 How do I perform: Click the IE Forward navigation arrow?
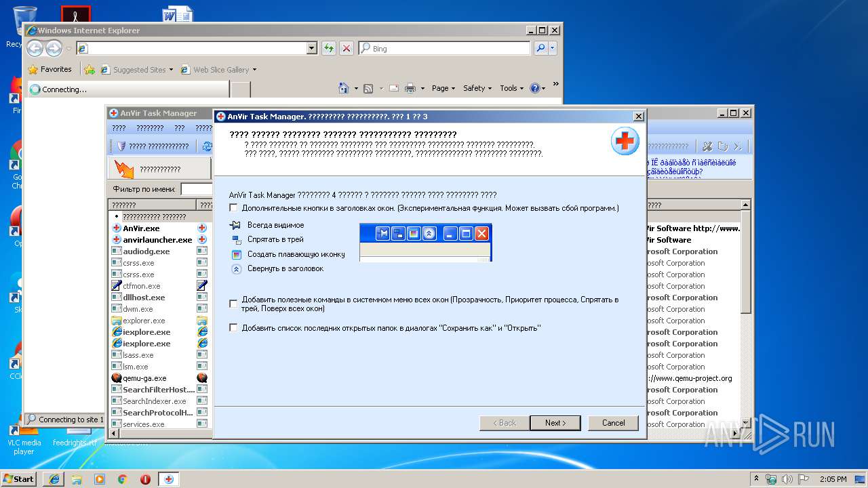tap(54, 48)
